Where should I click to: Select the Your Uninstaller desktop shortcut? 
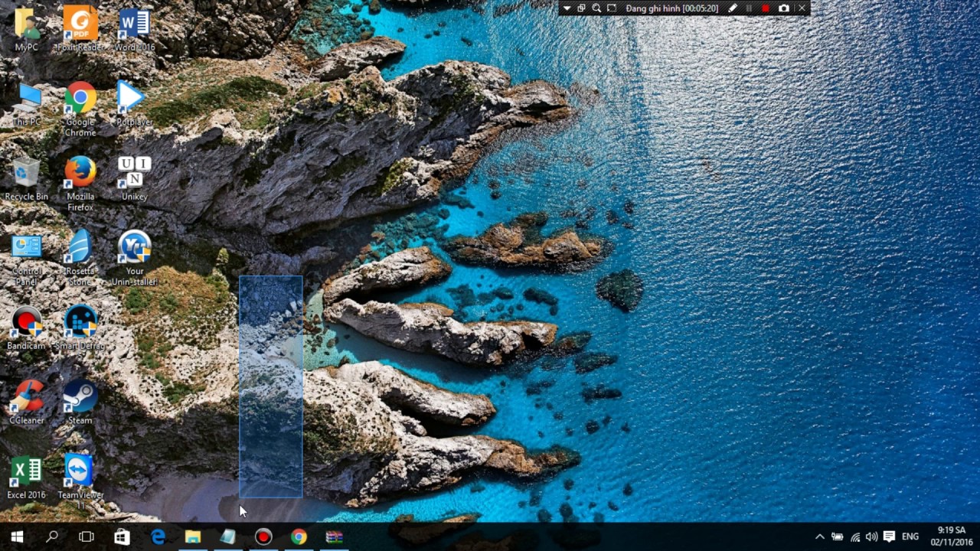coord(134,259)
